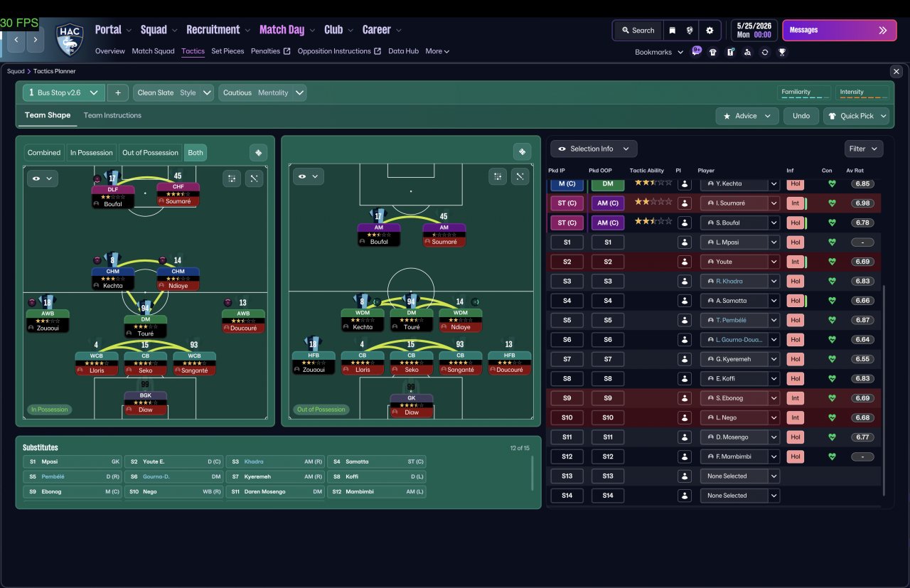910x588 pixels.
Task: Open the Portal menu
Action: click(114, 30)
